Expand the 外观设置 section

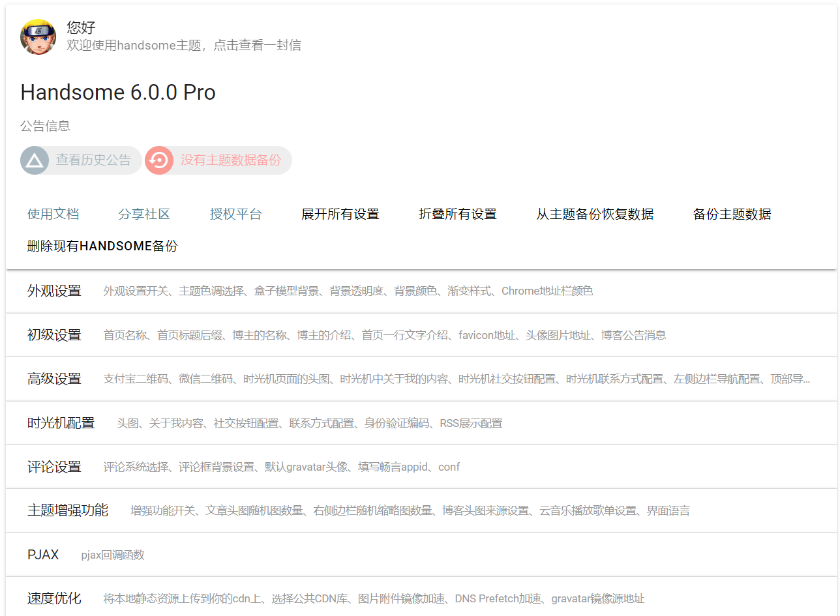pos(421,291)
